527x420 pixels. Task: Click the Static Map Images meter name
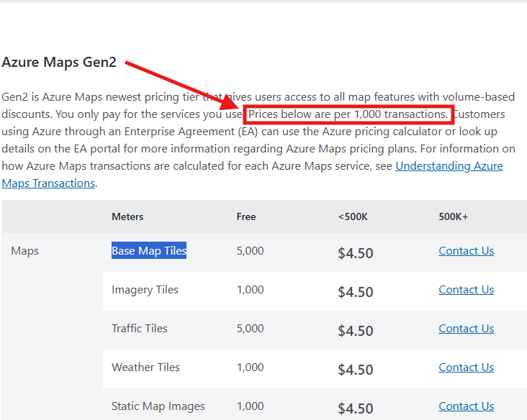pyautogui.click(x=158, y=406)
